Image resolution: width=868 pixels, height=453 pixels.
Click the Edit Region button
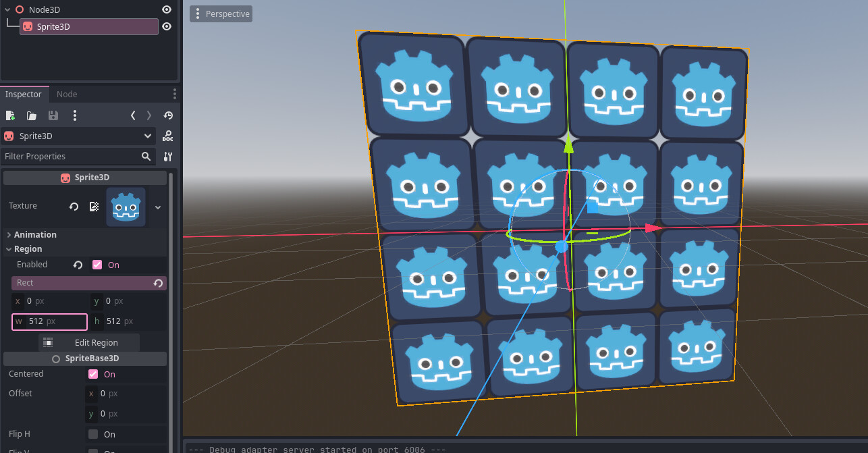[x=89, y=342]
